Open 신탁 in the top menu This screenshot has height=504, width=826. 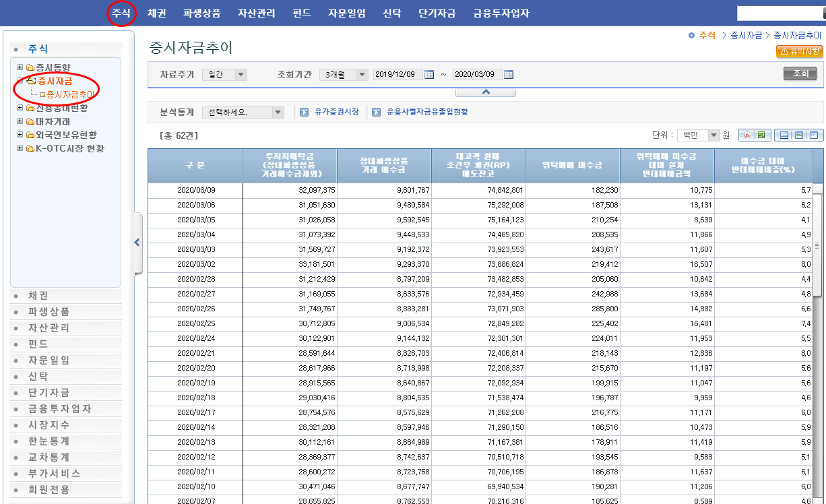[x=391, y=13]
